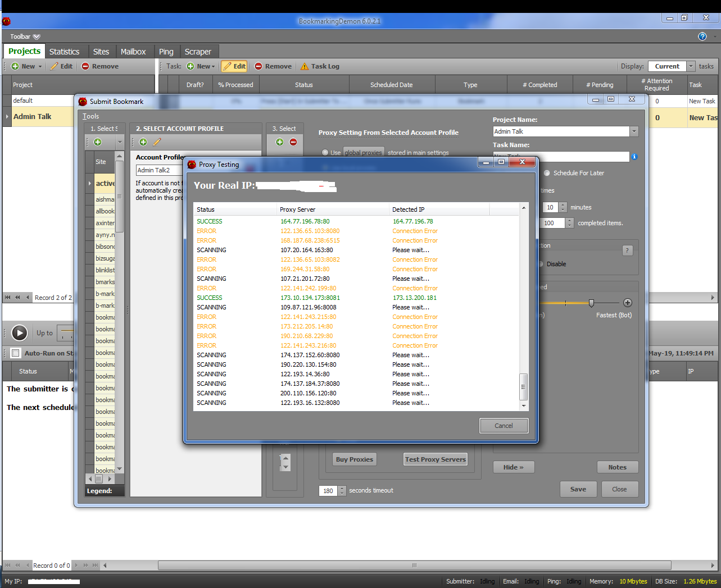Screen dimensions: 721x588
Task: Click the Detected IP column header
Action: tap(439, 209)
